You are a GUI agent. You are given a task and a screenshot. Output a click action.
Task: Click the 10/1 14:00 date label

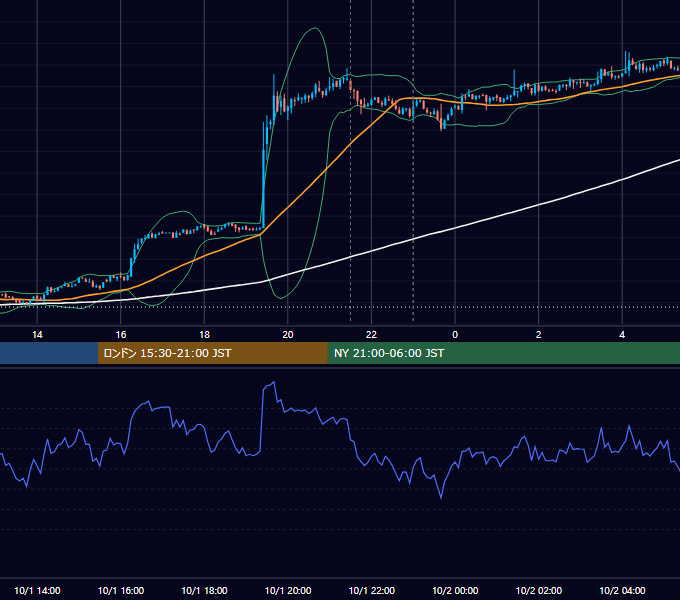click(37, 590)
